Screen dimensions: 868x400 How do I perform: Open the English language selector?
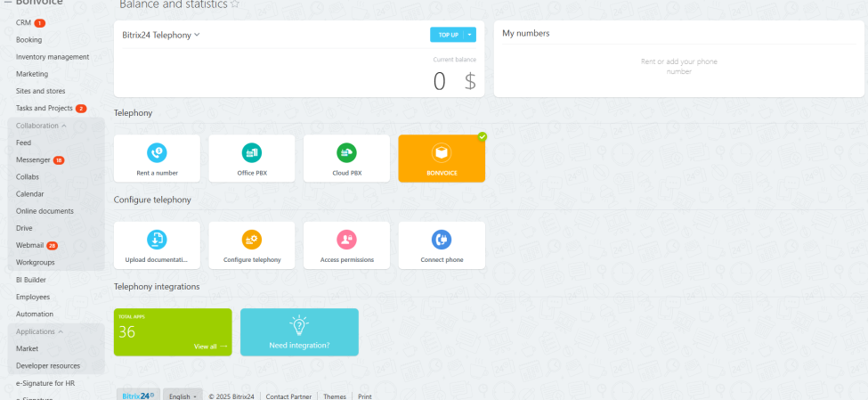[183, 396]
